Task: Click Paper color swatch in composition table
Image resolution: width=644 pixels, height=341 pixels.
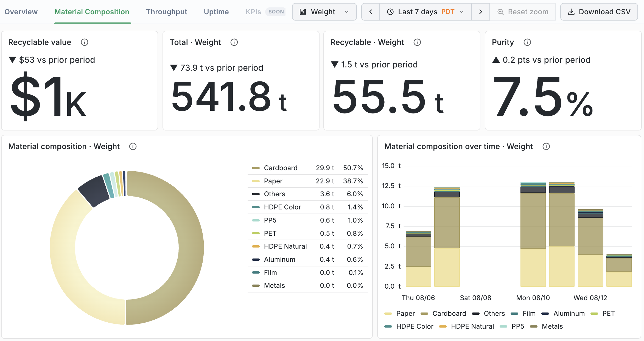Action: (256, 181)
